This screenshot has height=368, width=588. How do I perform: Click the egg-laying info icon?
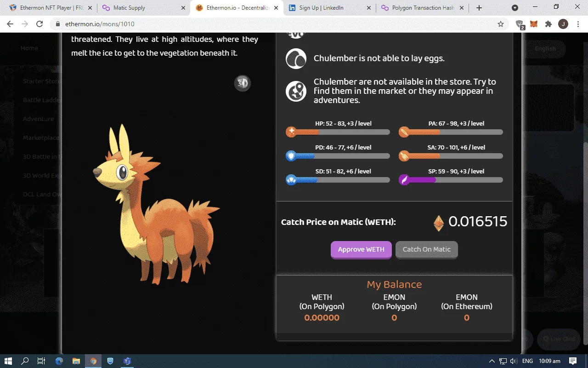(296, 58)
